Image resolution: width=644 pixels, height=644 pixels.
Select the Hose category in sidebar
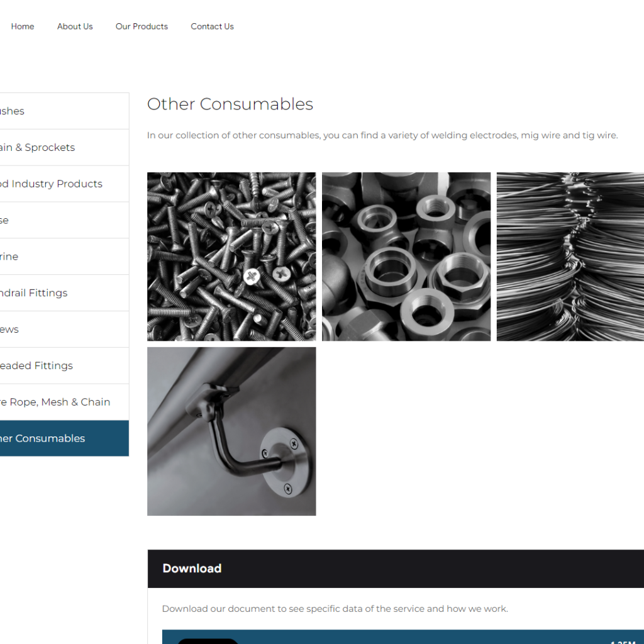click(65, 220)
